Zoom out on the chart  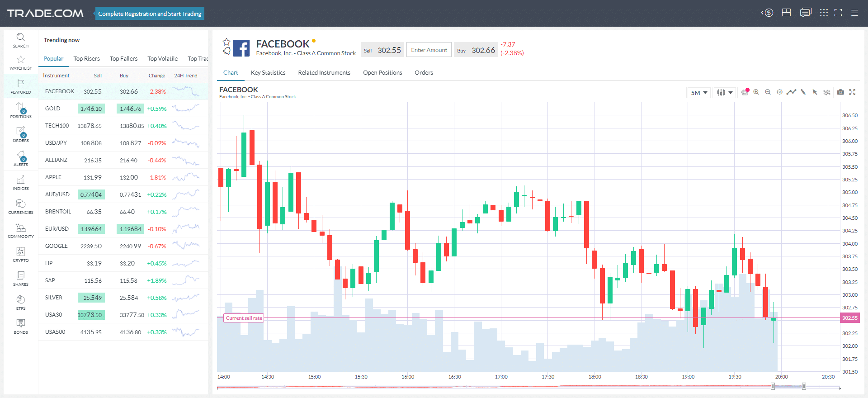[768, 92]
